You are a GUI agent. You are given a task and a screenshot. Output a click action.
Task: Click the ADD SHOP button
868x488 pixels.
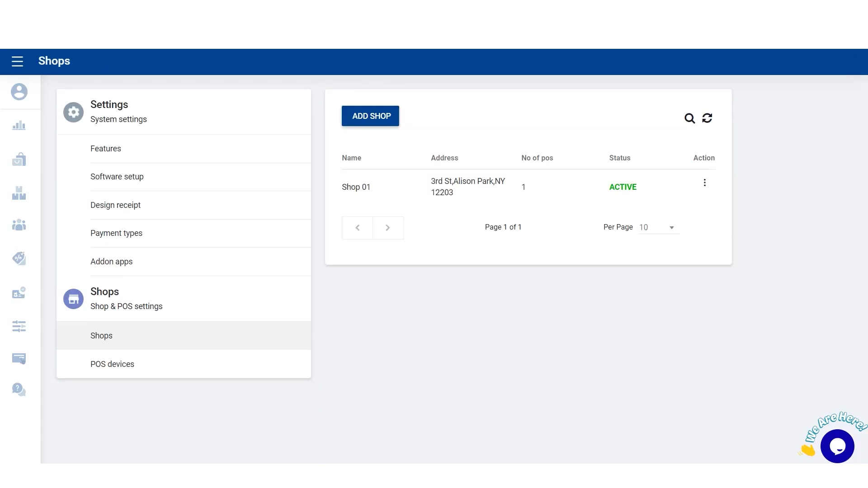tap(370, 116)
